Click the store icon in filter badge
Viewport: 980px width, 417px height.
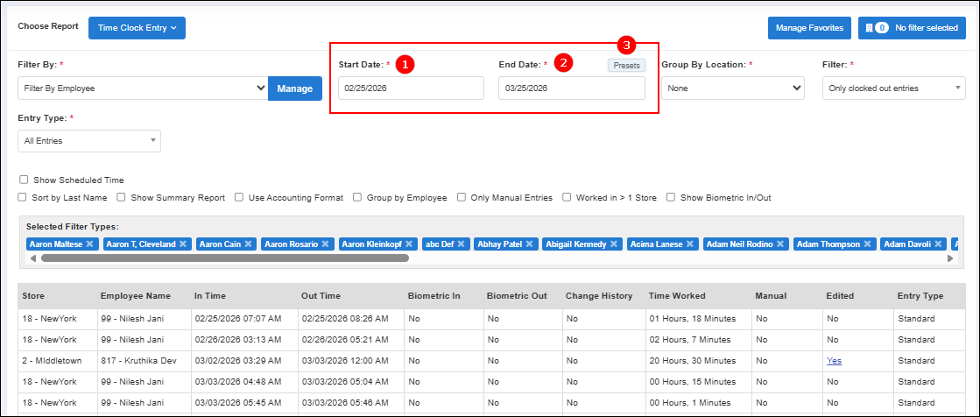pos(869,28)
